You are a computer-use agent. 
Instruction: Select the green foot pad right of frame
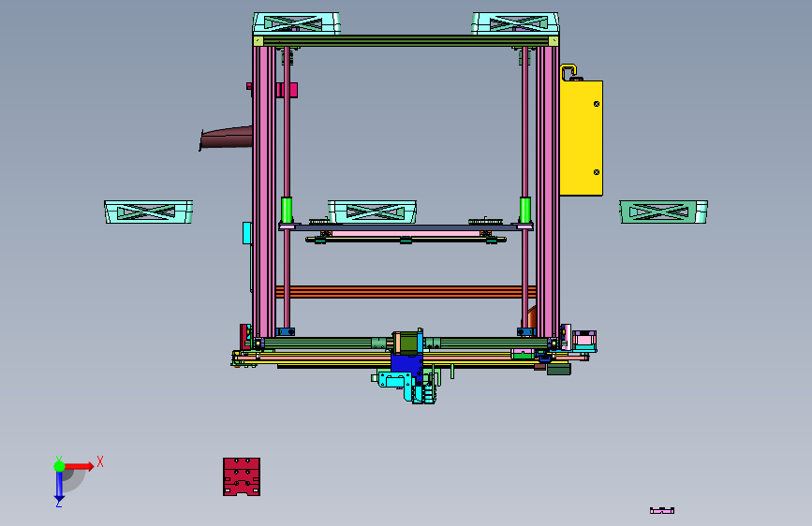coord(663,212)
